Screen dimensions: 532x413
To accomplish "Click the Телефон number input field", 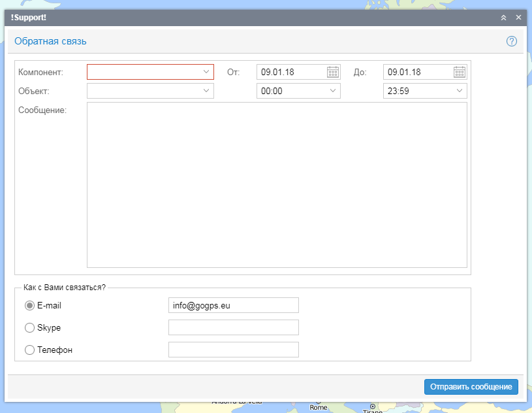I will [233, 350].
